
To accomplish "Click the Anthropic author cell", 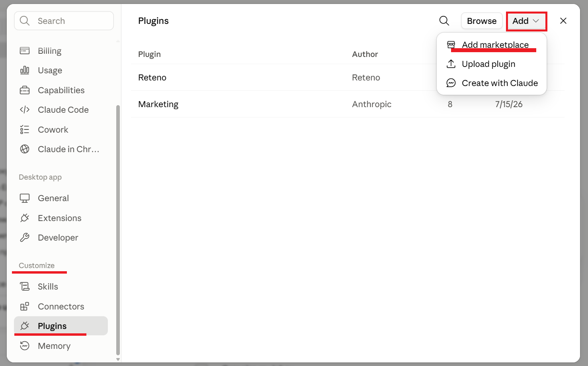I will click(x=371, y=104).
